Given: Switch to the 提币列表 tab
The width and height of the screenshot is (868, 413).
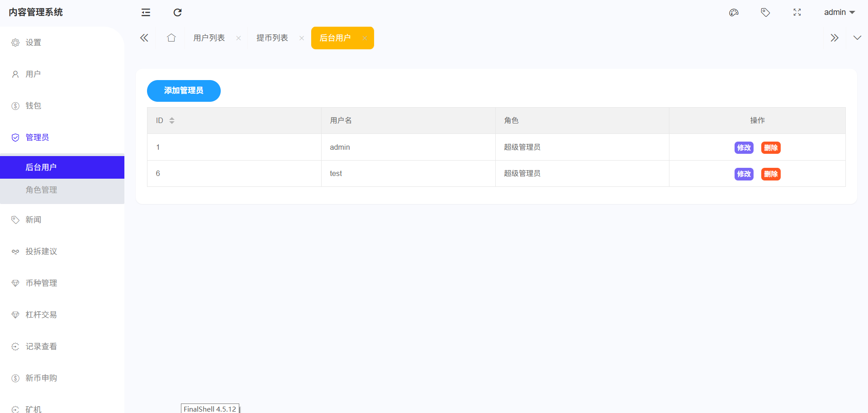Looking at the screenshot, I should pos(272,38).
